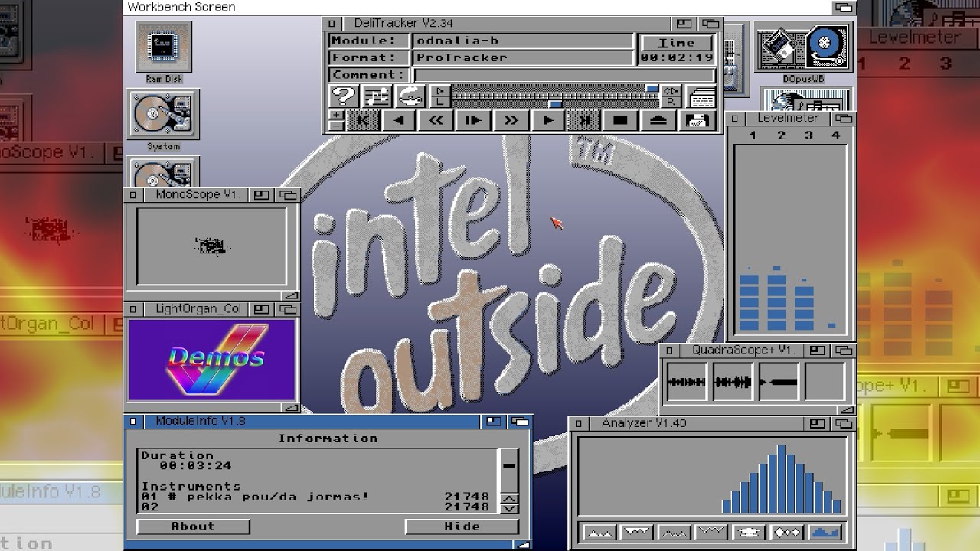Click the empty fourth QuadraScope channel box
Screen dimensions: 980x551
824,381
